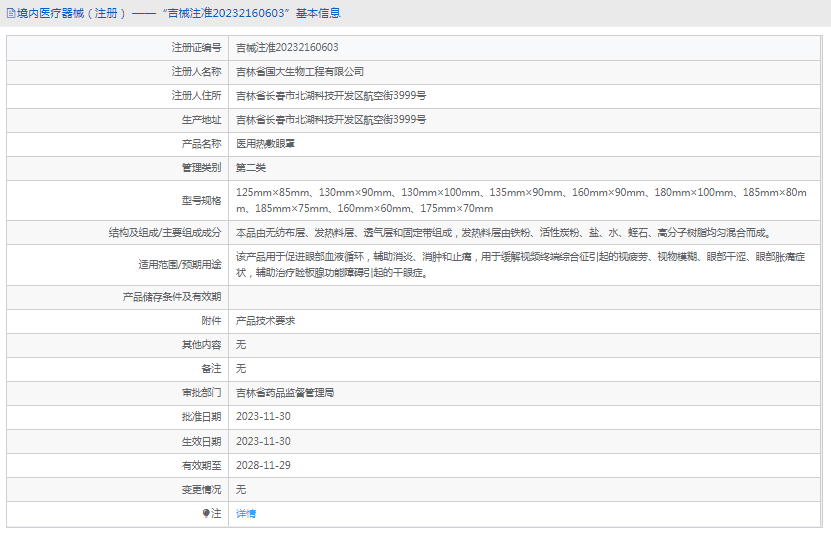Click the product name 医用热敷眼罩
Screen dimensions: 831x535
click(x=265, y=144)
